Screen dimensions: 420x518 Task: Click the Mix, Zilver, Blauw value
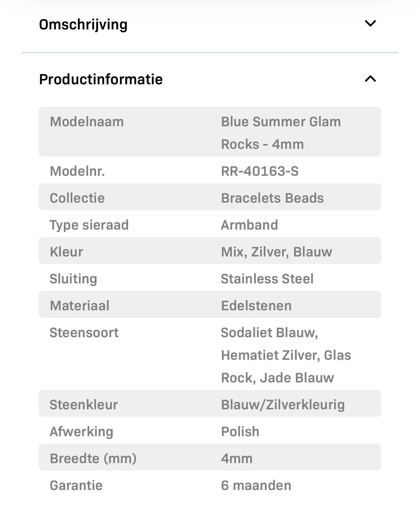click(276, 252)
